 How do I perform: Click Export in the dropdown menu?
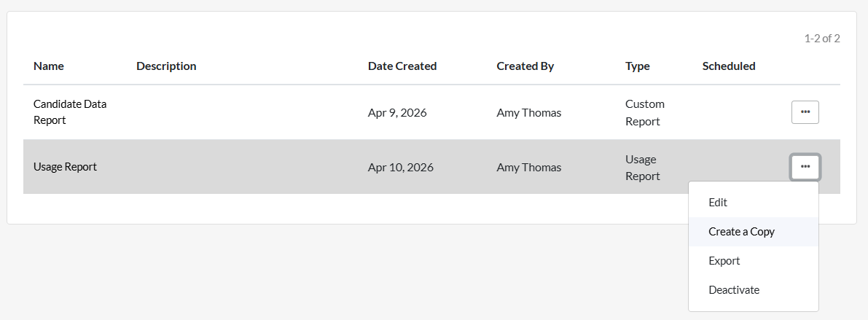coord(724,261)
